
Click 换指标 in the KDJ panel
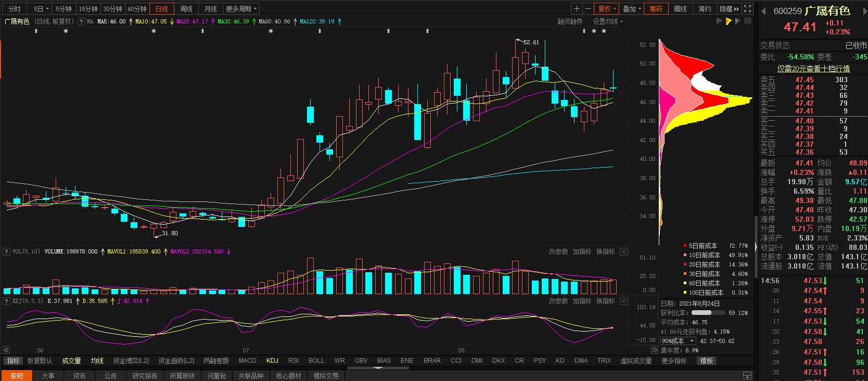coord(605,301)
